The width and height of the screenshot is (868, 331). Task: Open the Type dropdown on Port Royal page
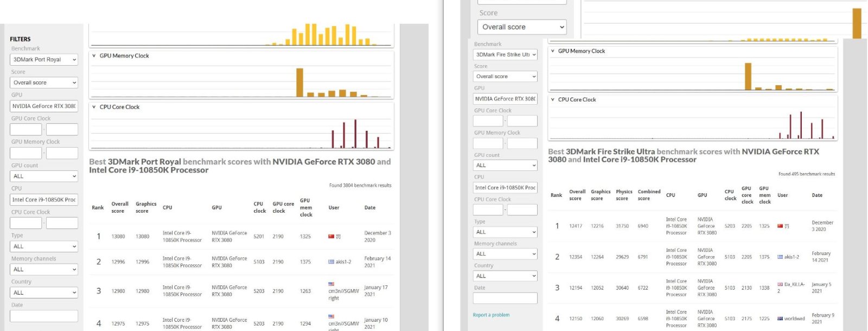tap(44, 246)
